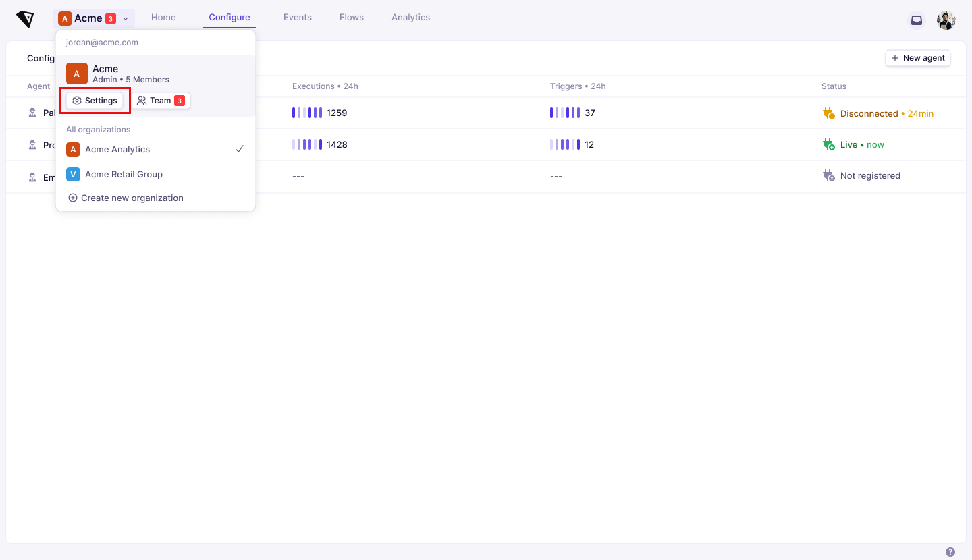Click the orange Acme organization avatar in dropdown

coord(77,74)
